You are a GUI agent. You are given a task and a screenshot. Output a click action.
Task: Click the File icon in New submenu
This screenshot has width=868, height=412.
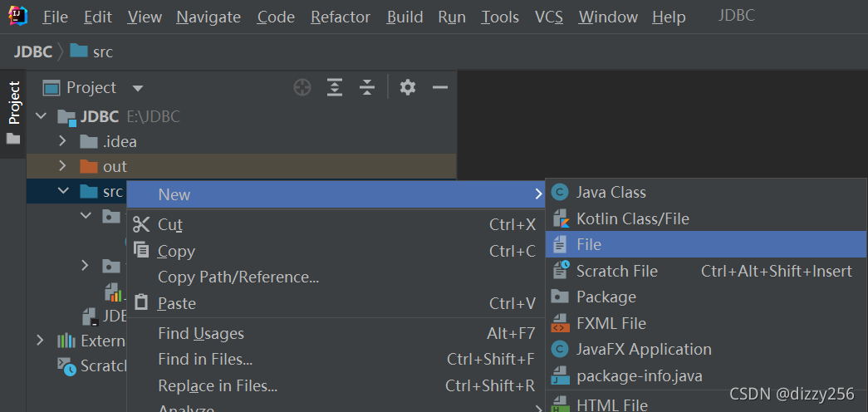[560, 244]
